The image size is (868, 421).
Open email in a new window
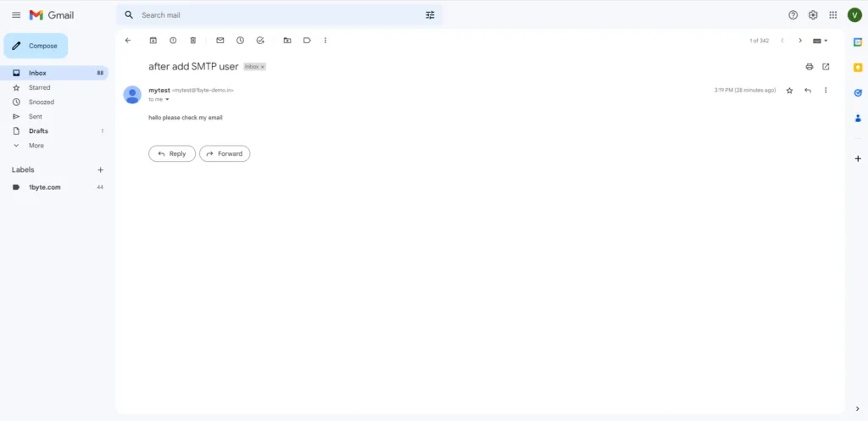pos(826,66)
